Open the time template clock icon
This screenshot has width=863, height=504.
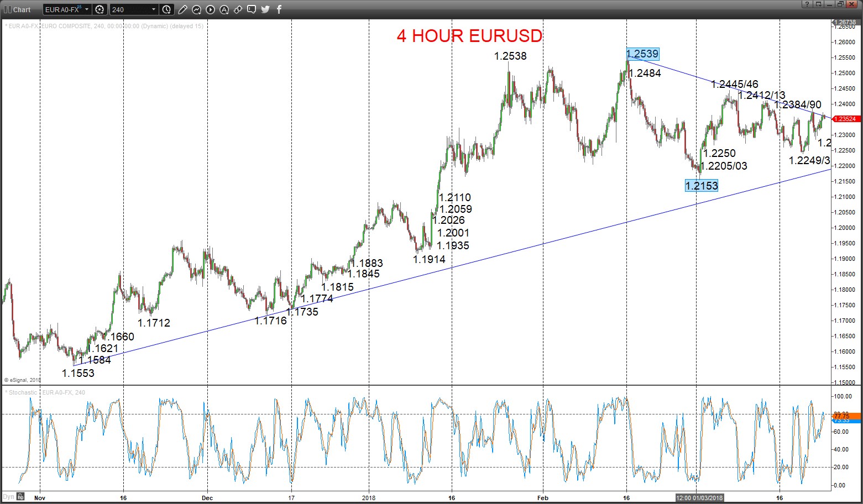[x=167, y=9]
